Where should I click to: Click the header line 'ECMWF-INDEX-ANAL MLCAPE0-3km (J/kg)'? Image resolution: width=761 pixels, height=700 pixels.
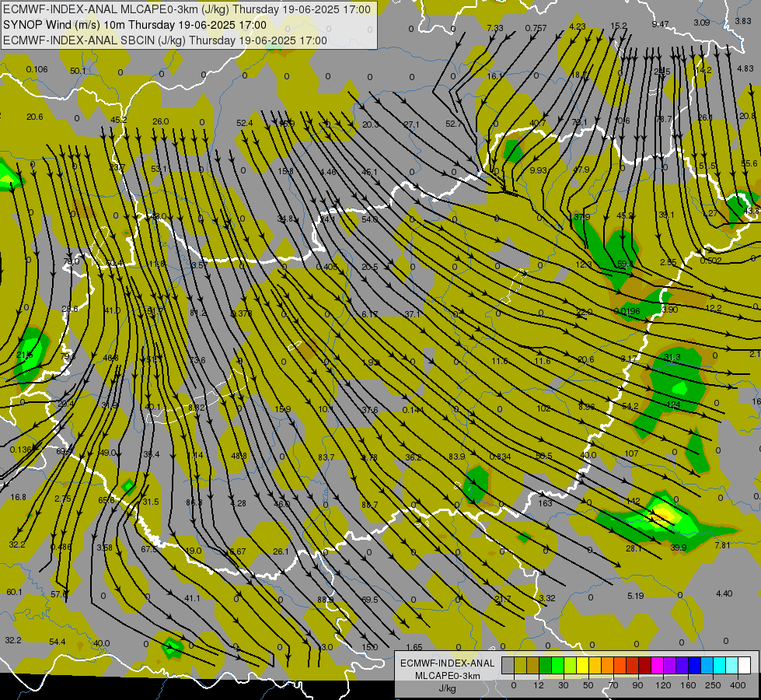point(187,9)
